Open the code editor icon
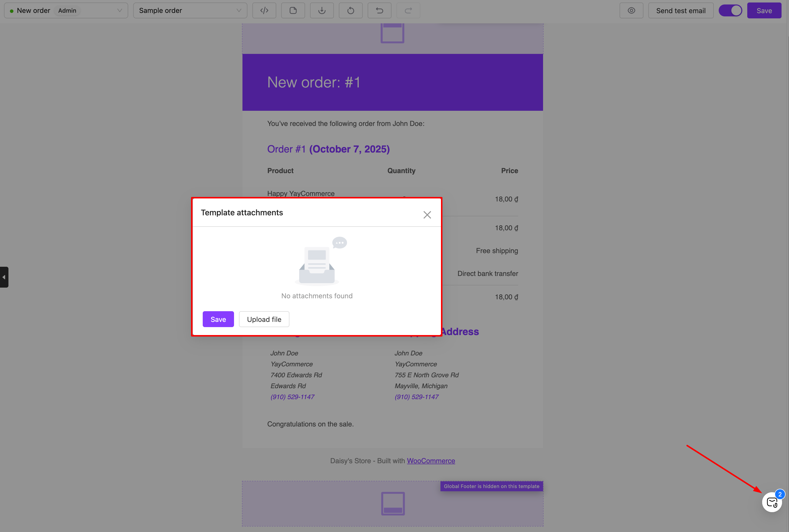789x532 pixels. (264, 10)
